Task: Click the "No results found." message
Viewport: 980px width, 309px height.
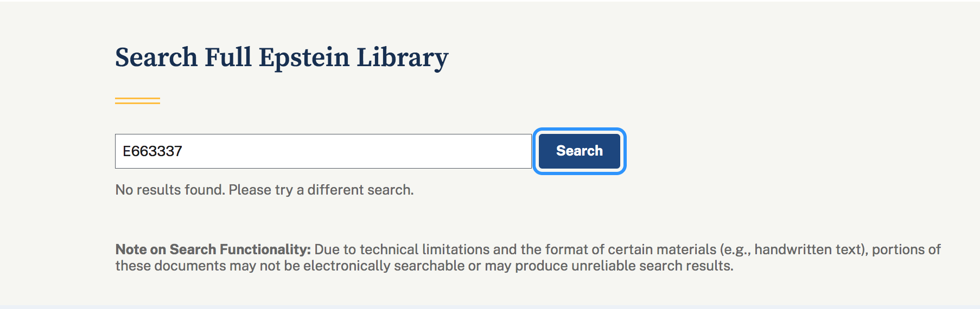Action: click(170, 190)
